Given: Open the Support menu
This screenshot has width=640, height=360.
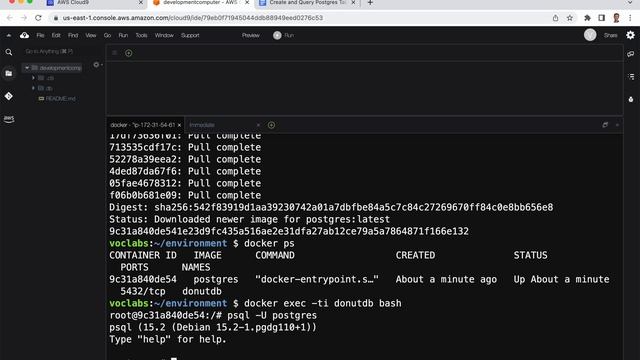Looking at the screenshot, I should pos(190,36).
